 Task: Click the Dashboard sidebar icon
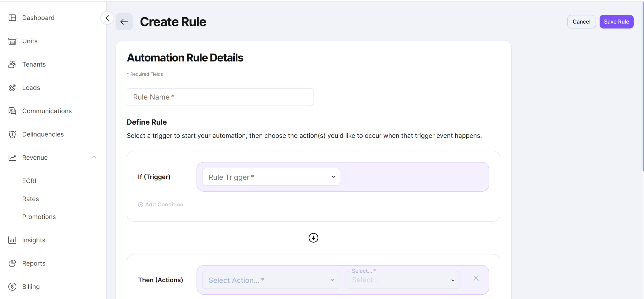(x=12, y=18)
